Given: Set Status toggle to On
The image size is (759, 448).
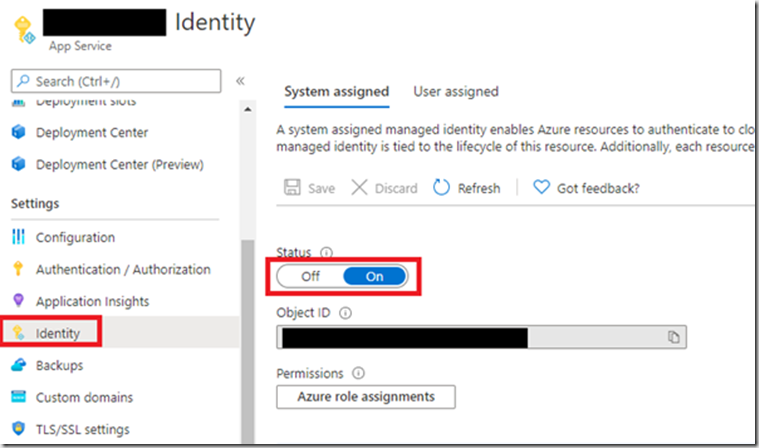Looking at the screenshot, I should [375, 276].
